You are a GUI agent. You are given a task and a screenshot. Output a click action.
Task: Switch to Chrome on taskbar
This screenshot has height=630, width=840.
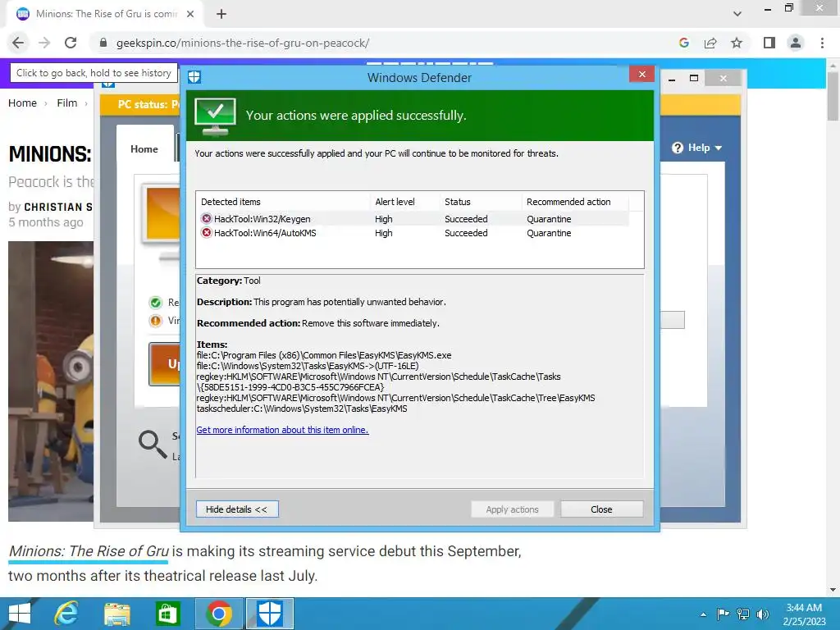[218, 614]
